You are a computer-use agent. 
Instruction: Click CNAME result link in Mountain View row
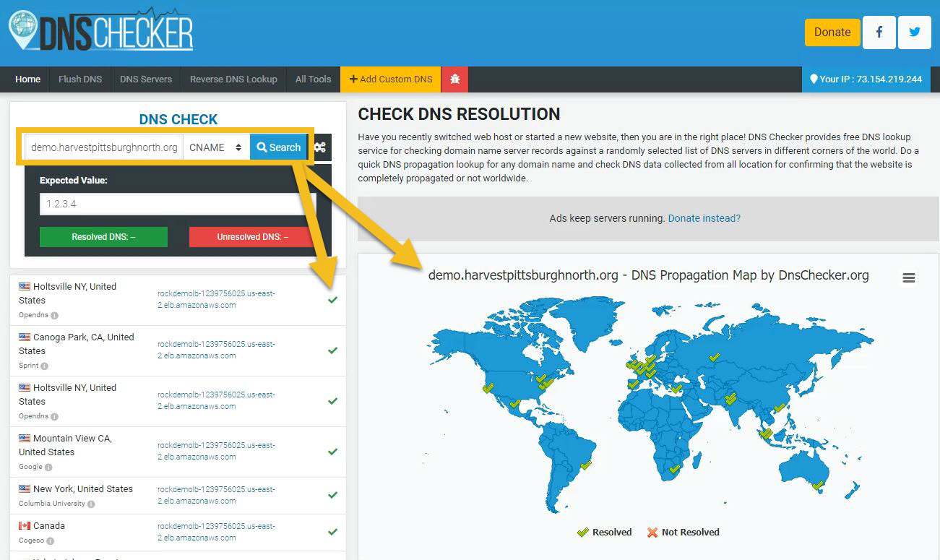216,451
